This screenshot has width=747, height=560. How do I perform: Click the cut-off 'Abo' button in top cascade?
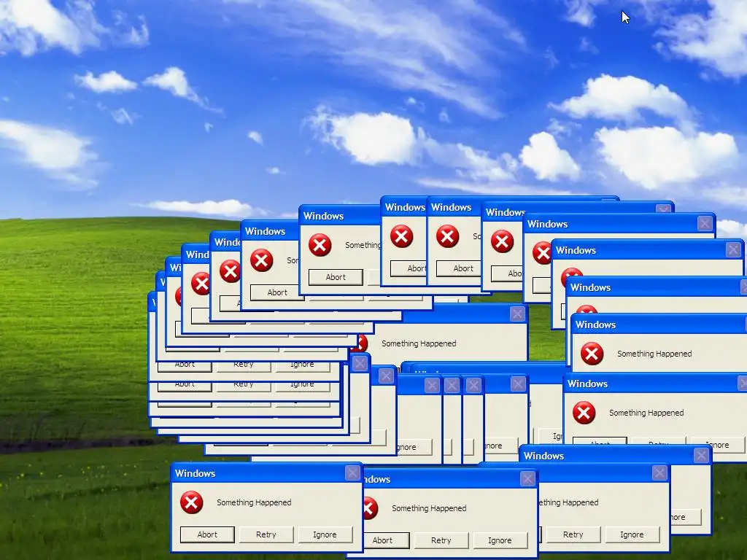click(x=507, y=273)
